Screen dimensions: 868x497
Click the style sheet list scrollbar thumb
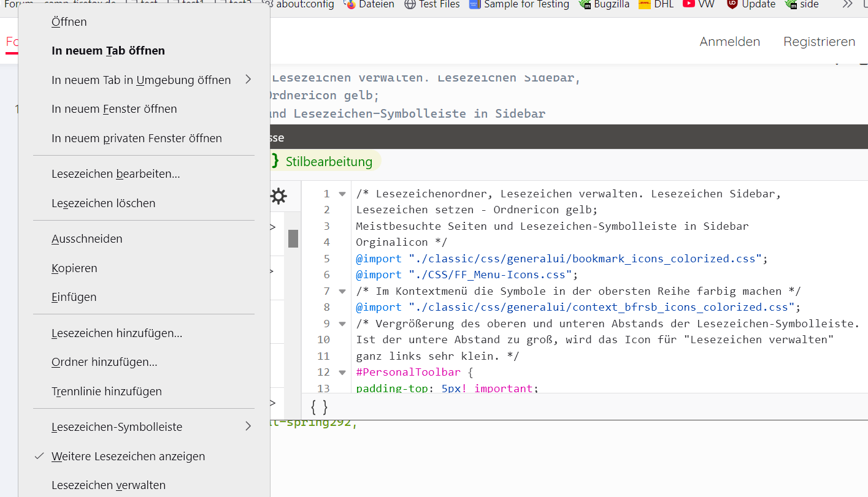[x=293, y=238]
